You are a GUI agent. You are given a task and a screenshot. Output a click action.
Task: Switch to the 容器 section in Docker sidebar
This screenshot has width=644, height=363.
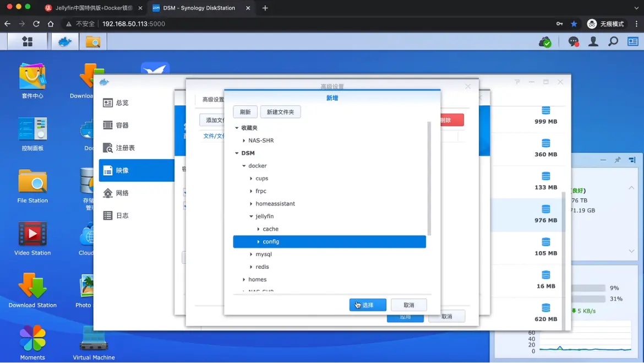click(122, 126)
